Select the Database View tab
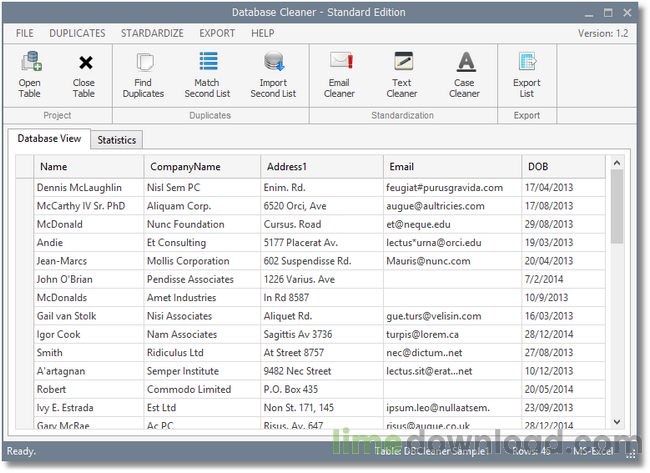 pos(49,139)
